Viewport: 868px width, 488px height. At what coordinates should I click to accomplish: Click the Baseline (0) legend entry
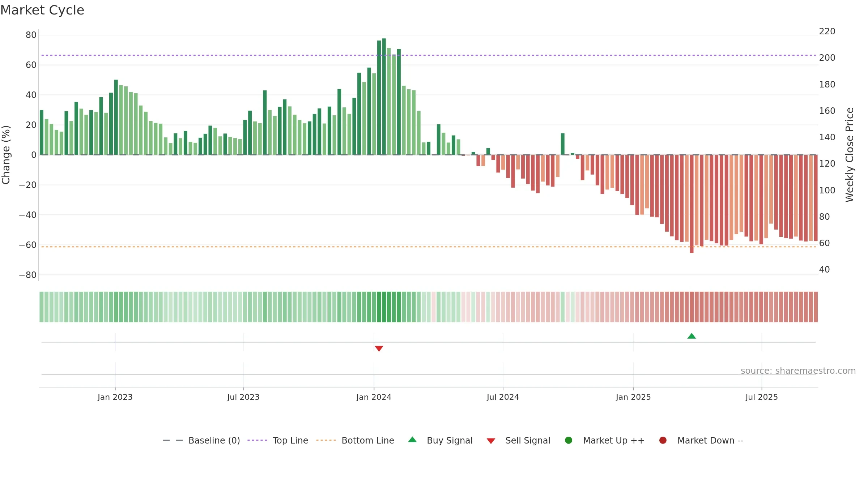point(201,440)
